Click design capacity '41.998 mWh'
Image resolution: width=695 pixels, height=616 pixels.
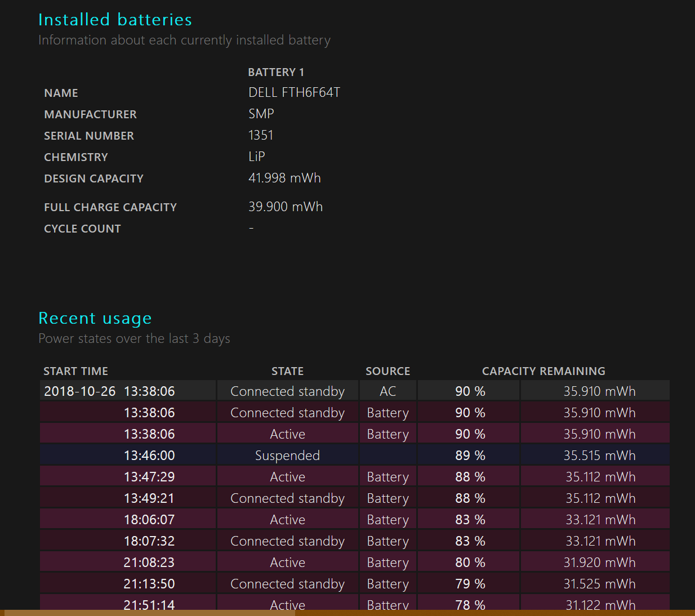click(284, 178)
